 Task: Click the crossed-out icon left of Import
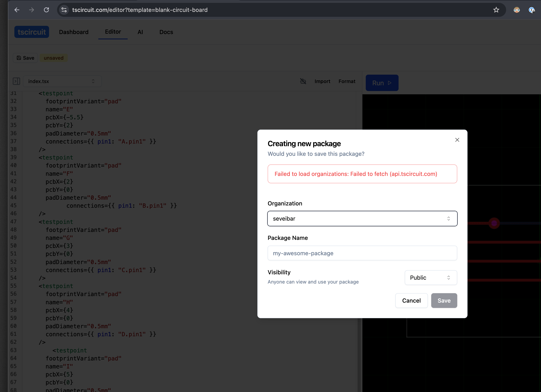tap(303, 81)
